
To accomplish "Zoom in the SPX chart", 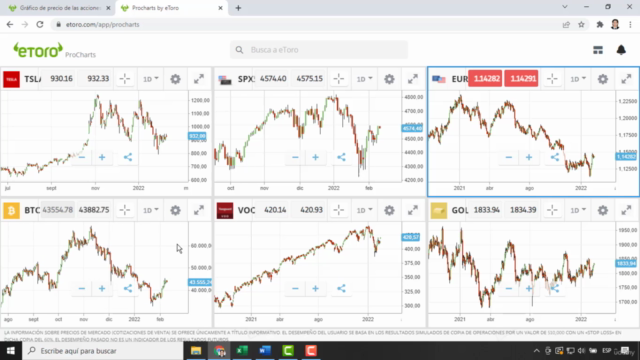I will click(x=316, y=157).
